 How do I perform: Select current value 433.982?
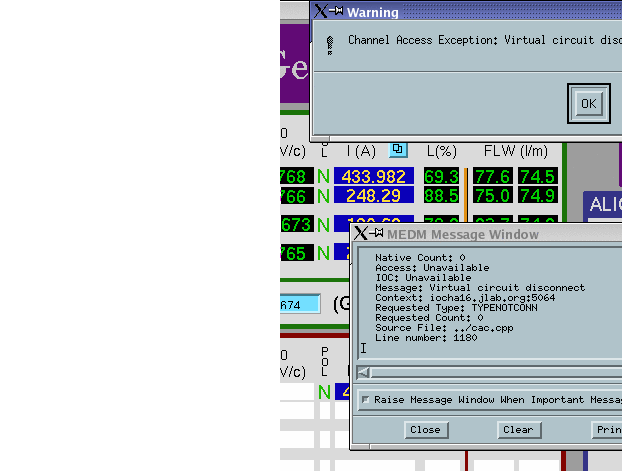pos(374,176)
